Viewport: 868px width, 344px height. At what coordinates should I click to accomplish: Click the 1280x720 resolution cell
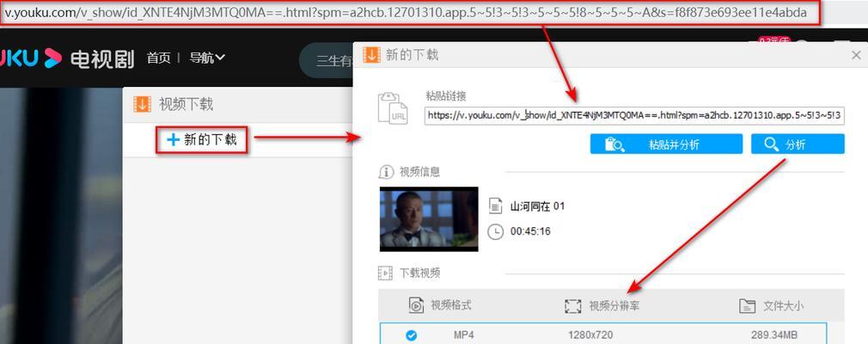590,335
